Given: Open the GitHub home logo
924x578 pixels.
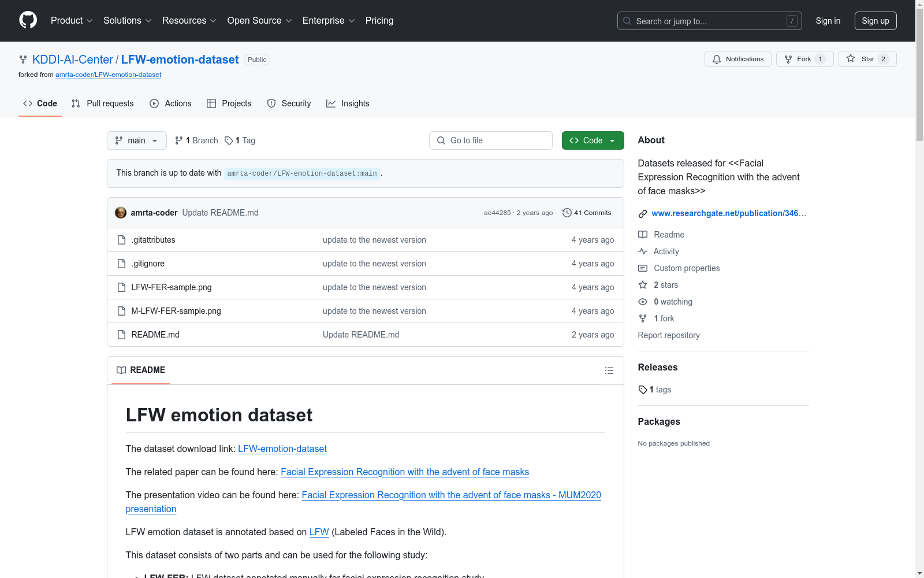Looking at the screenshot, I should (28, 20).
